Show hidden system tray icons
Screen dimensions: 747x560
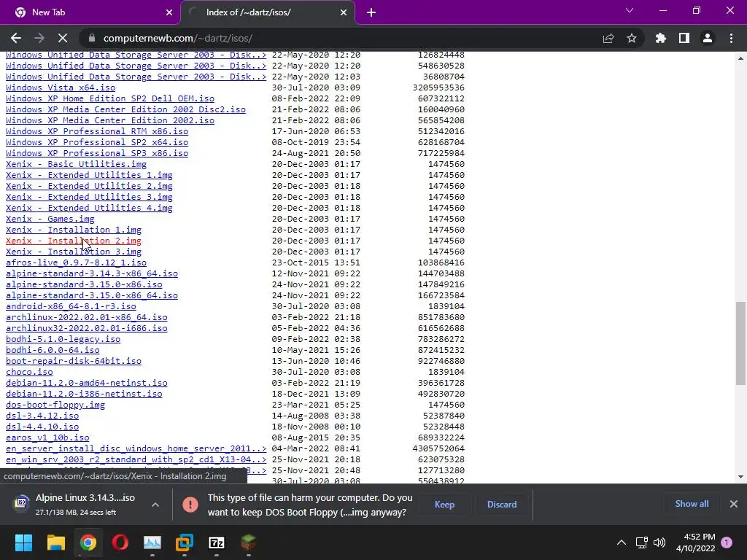622,542
